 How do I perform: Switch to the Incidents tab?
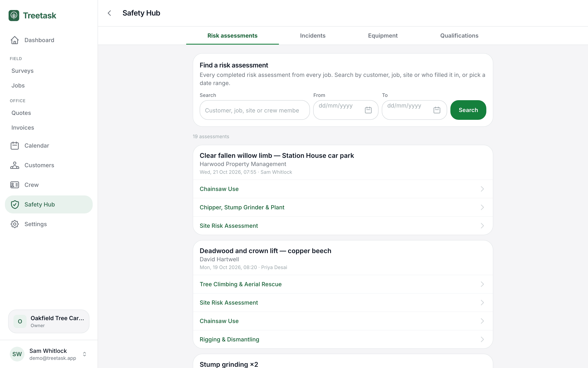313,36
